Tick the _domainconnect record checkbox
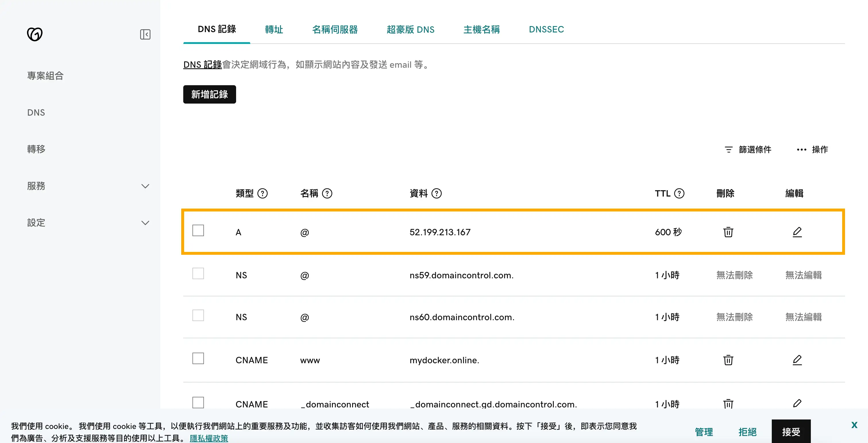 point(198,402)
